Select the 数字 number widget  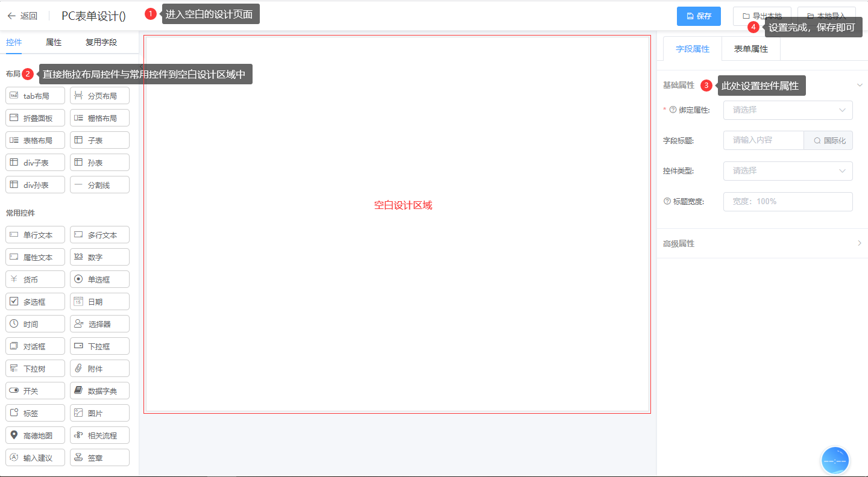(x=100, y=257)
